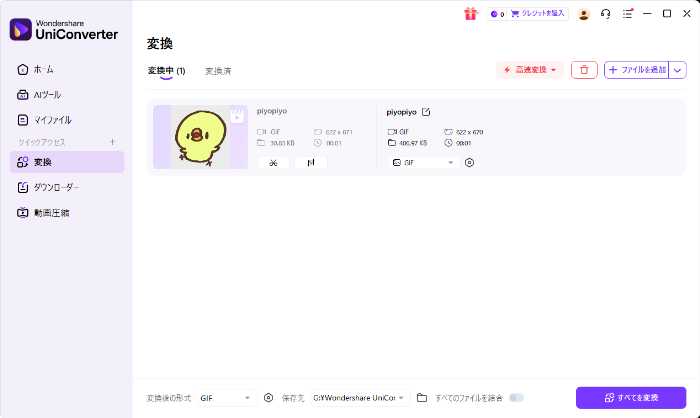Click the output piyopiyo file name
Viewport: 700px width, 418px height.
(x=401, y=112)
